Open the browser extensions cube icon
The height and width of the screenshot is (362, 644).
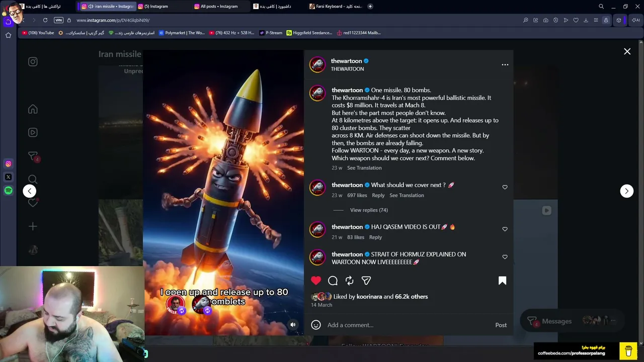(x=619, y=20)
